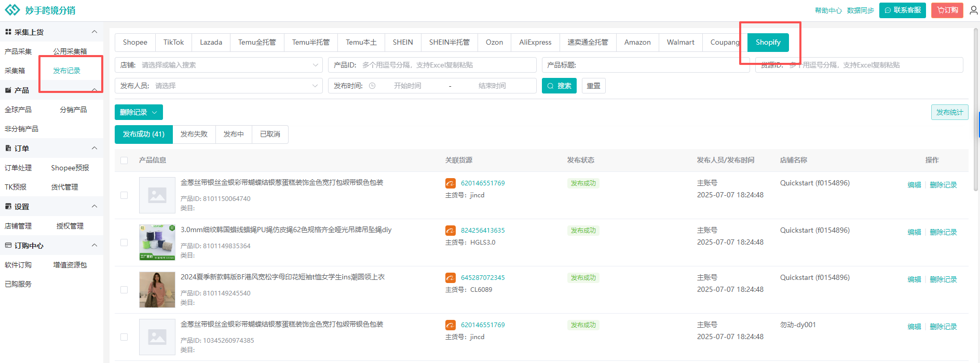The height and width of the screenshot is (363, 980).
Task: Select the TikTok platform tab
Action: pos(173,42)
